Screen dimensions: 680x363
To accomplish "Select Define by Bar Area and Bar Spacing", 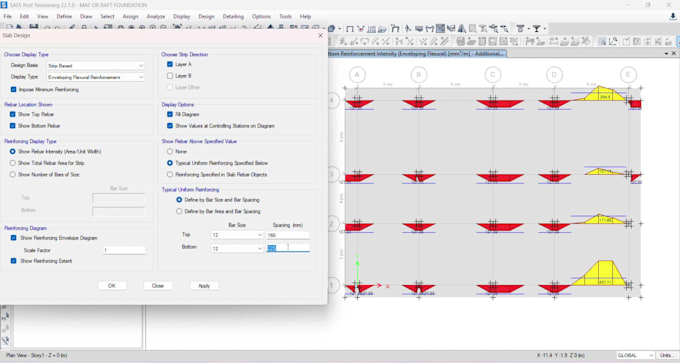I will (179, 211).
